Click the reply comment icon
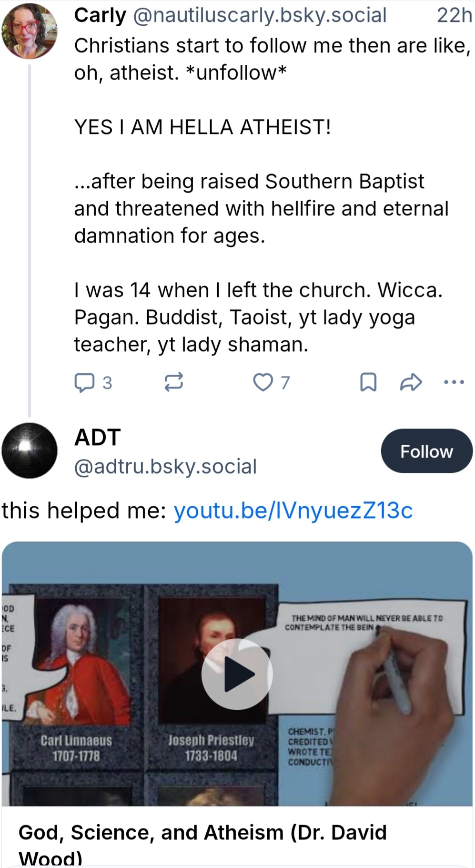This screenshot has width=475, height=868. pos(84,382)
